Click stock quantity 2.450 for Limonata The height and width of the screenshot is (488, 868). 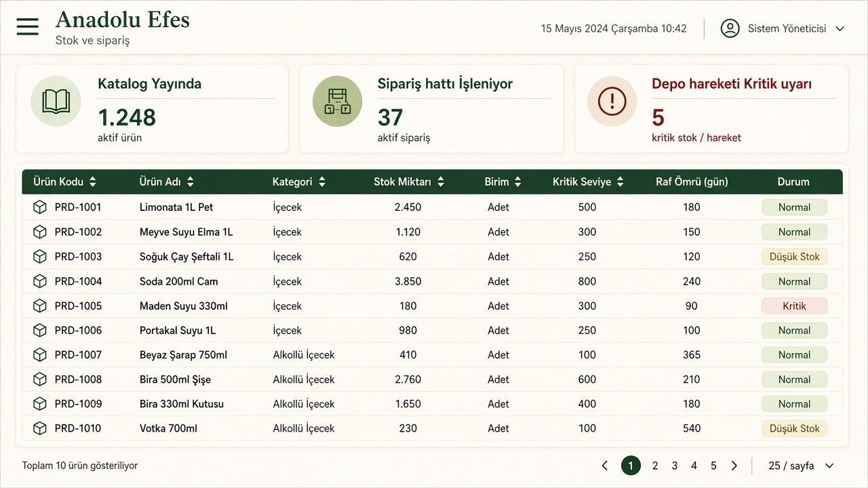[x=408, y=207]
